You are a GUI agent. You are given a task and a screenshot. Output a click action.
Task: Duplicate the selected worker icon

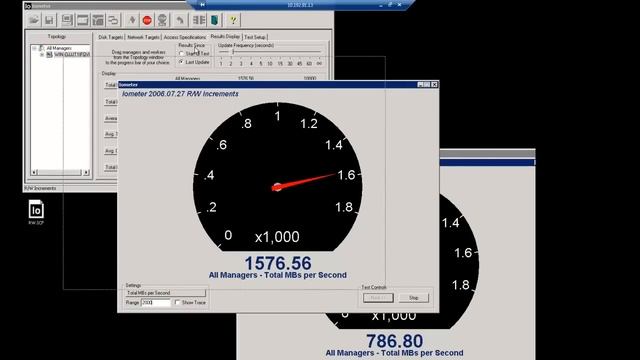pos(113,20)
